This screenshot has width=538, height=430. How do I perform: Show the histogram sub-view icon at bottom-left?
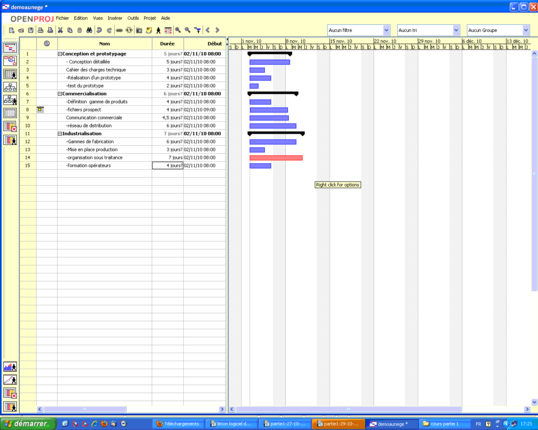click(x=10, y=367)
